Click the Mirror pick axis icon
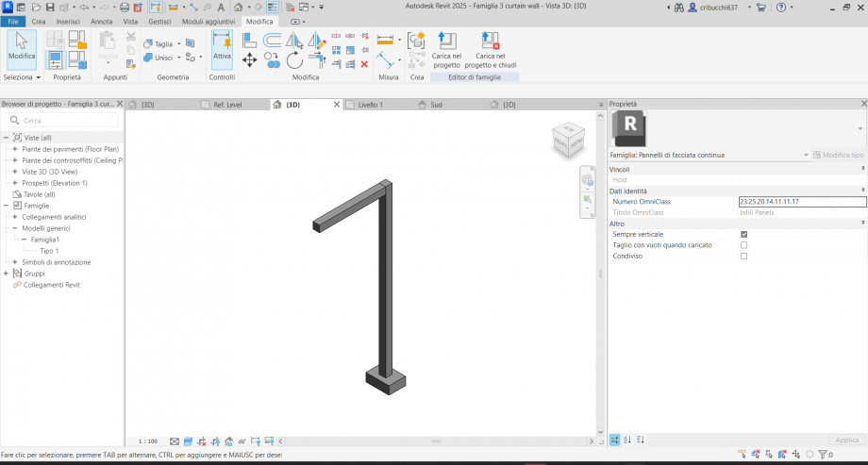The image size is (868, 465). pos(294,40)
